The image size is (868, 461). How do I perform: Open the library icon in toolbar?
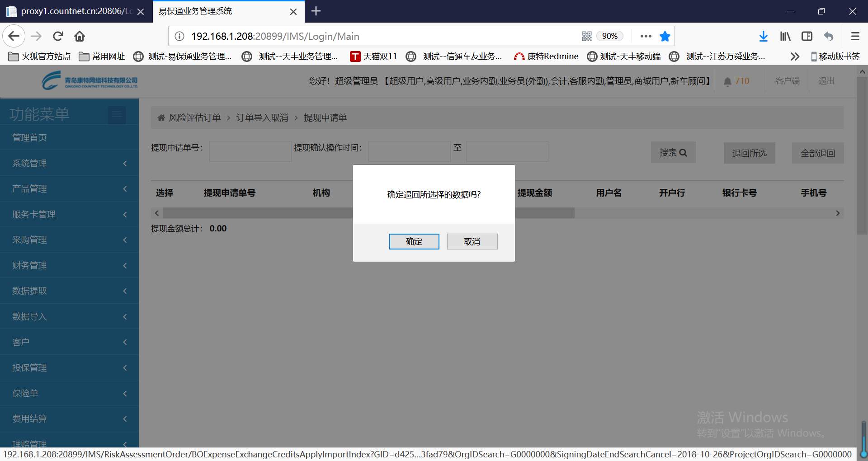[785, 36]
